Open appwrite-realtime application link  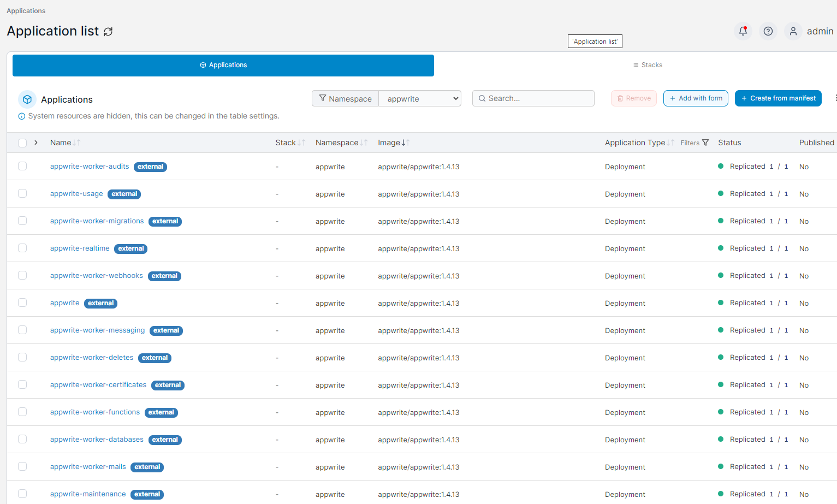click(x=80, y=248)
